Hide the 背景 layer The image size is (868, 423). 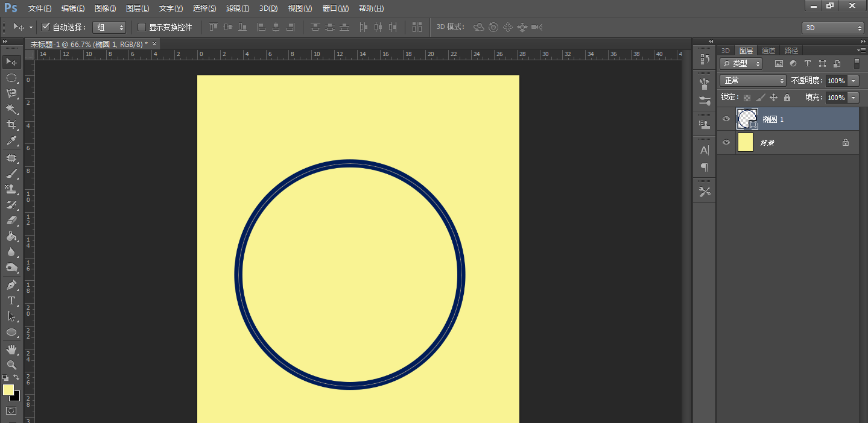tap(726, 142)
